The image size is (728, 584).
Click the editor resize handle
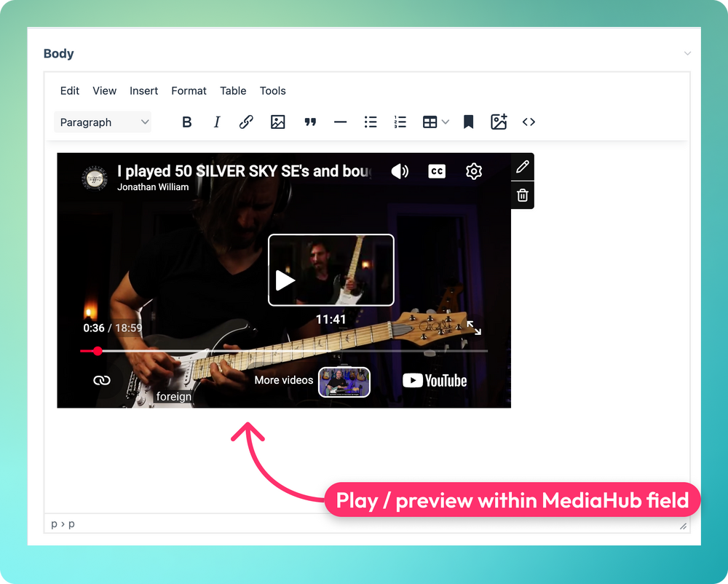point(683,526)
